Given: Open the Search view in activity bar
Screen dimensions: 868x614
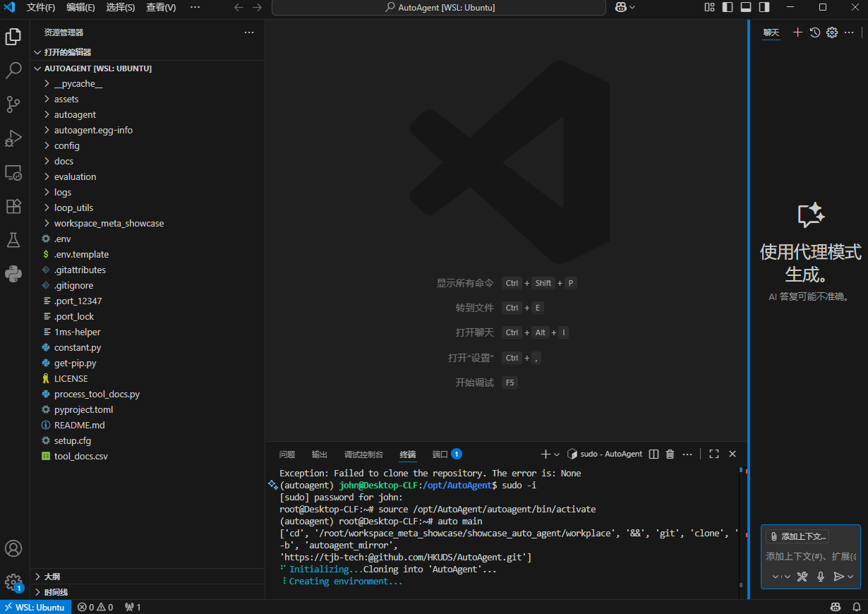Looking at the screenshot, I should (13, 71).
